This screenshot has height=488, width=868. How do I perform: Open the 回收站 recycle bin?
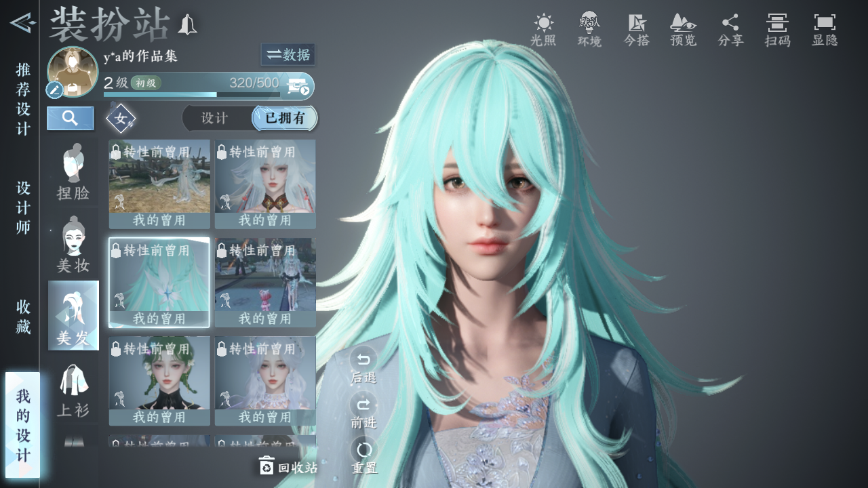288,466
